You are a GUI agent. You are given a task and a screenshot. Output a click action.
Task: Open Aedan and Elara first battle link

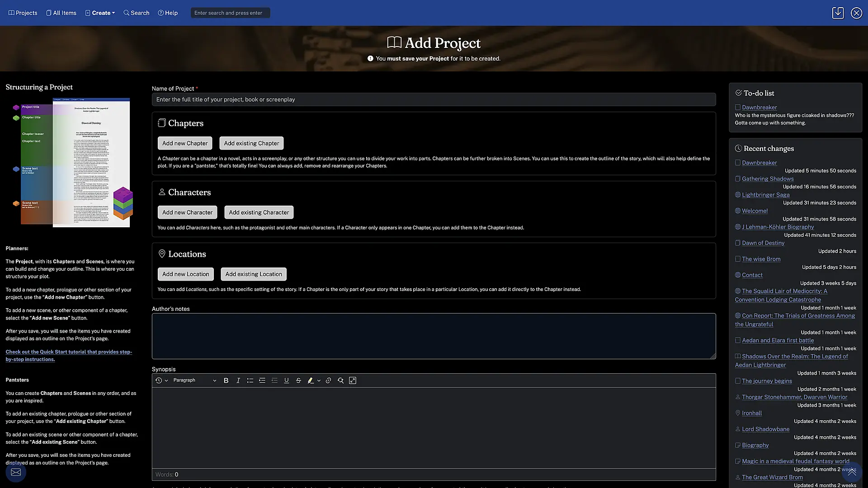(x=778, y=340)
